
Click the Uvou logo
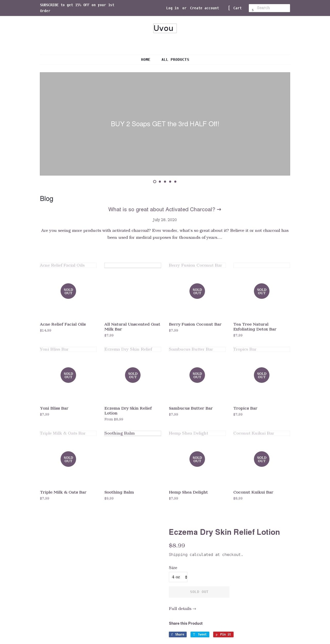[165, 28]
